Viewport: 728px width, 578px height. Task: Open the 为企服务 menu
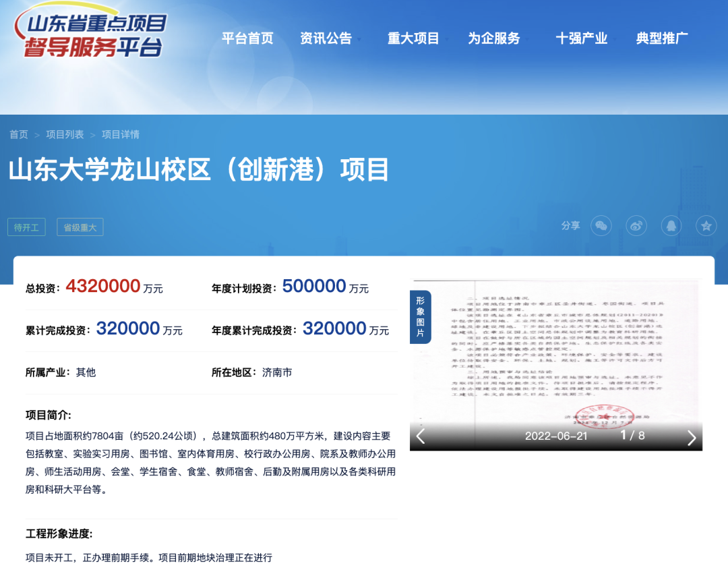494,38
